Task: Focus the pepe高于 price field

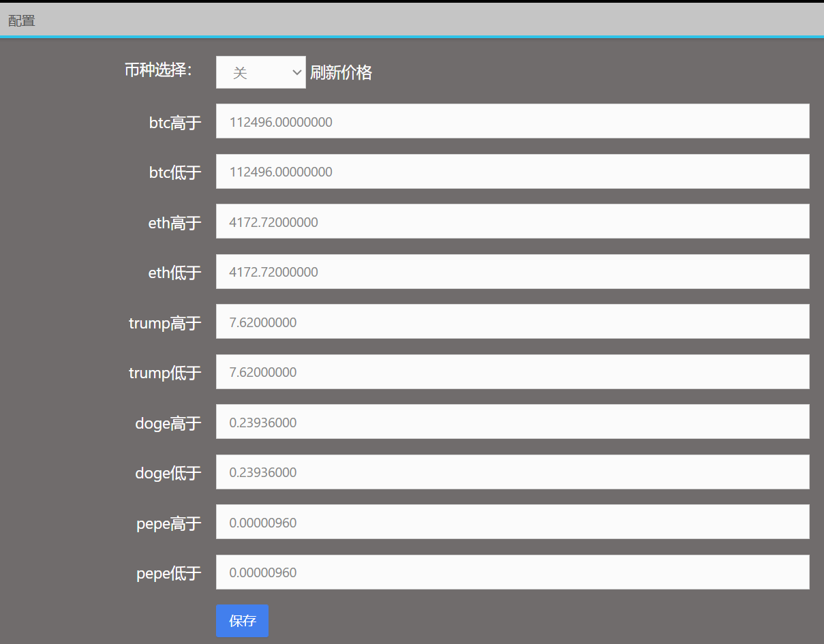Action: tap(512, 522)
